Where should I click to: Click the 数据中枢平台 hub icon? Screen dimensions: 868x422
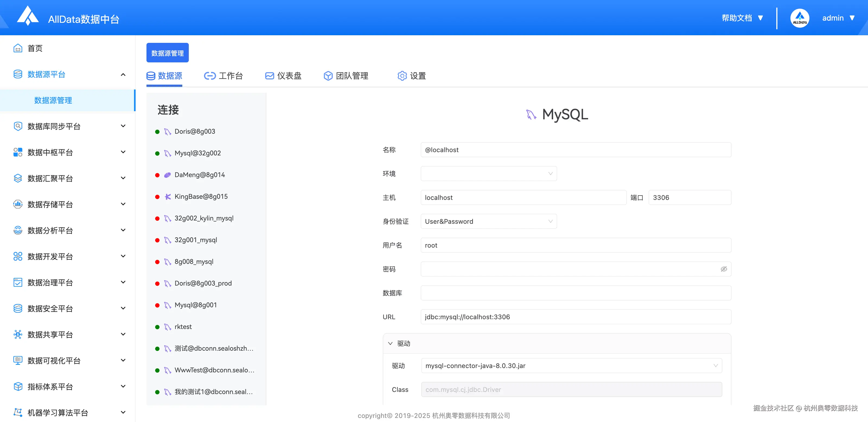coord(18,152)
